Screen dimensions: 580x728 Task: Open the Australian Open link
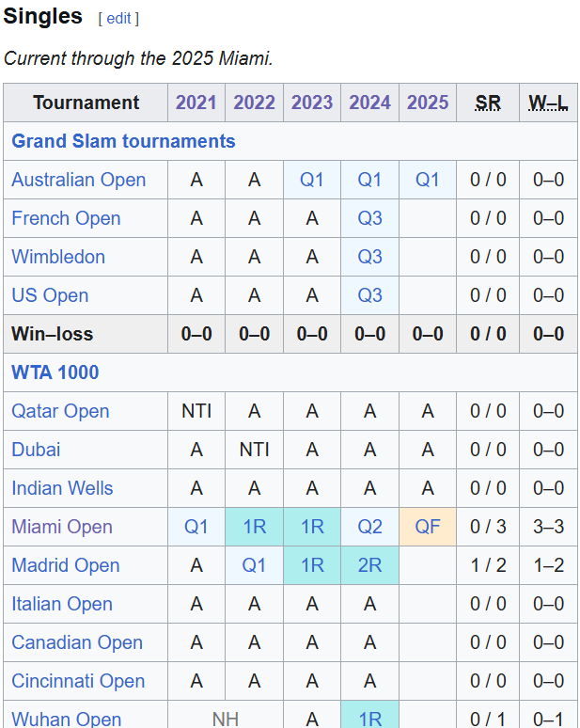pyautogui.click(x=79, y=180)
